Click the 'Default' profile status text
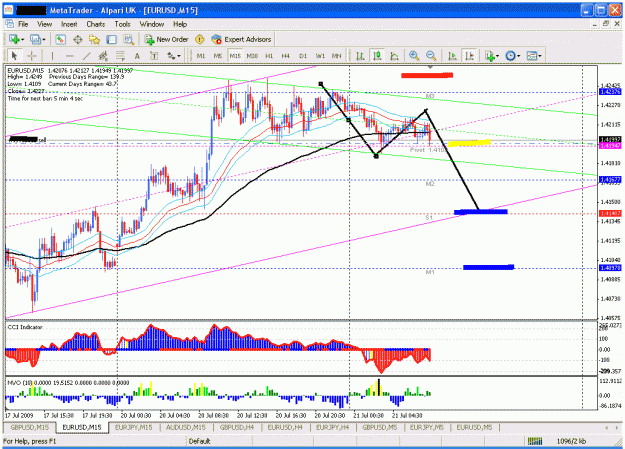The image size is (625, 449). pos(199,441)
